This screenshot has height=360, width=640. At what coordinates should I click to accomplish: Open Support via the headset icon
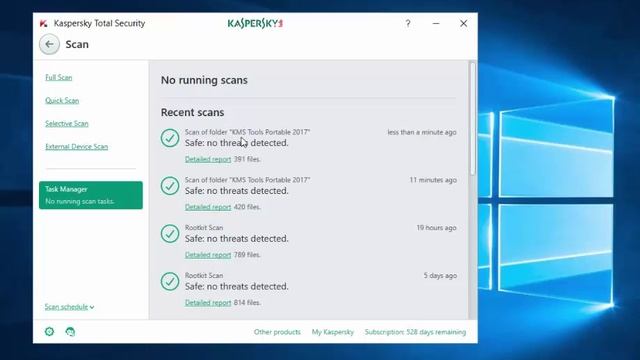point(70,331)
